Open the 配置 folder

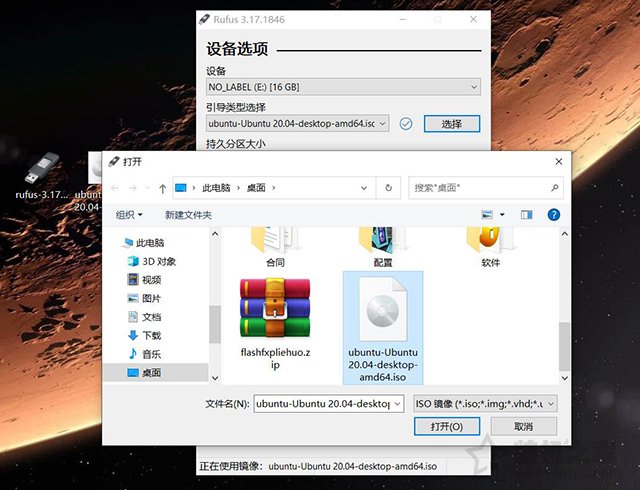[383, 247]
